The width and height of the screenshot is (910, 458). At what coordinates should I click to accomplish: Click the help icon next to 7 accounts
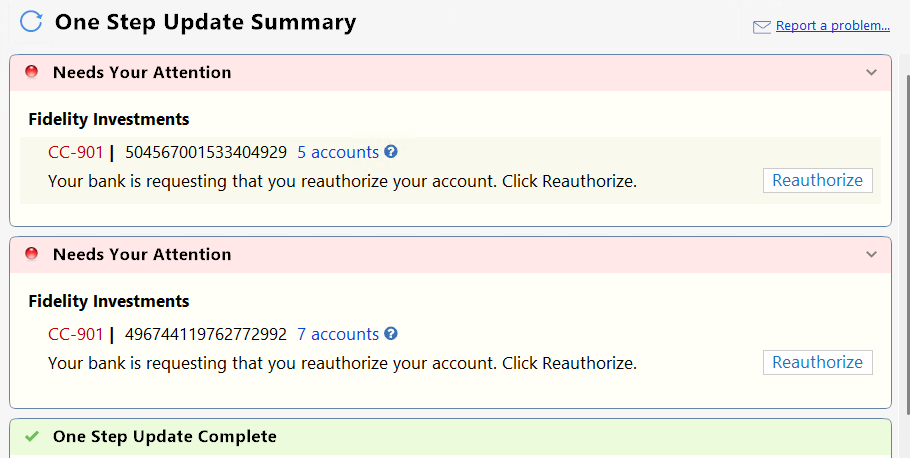coord(391,334)
